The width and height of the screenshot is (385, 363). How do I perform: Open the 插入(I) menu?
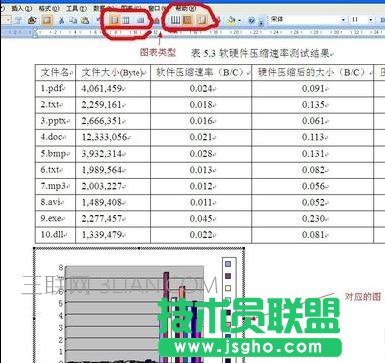(x=22, y=8)
